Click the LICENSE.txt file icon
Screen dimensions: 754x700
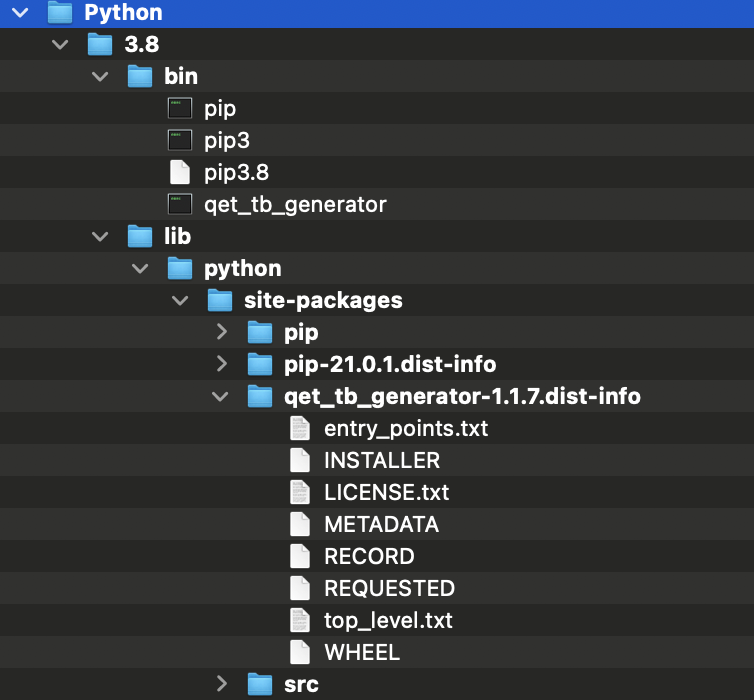(x=300, y=493)
